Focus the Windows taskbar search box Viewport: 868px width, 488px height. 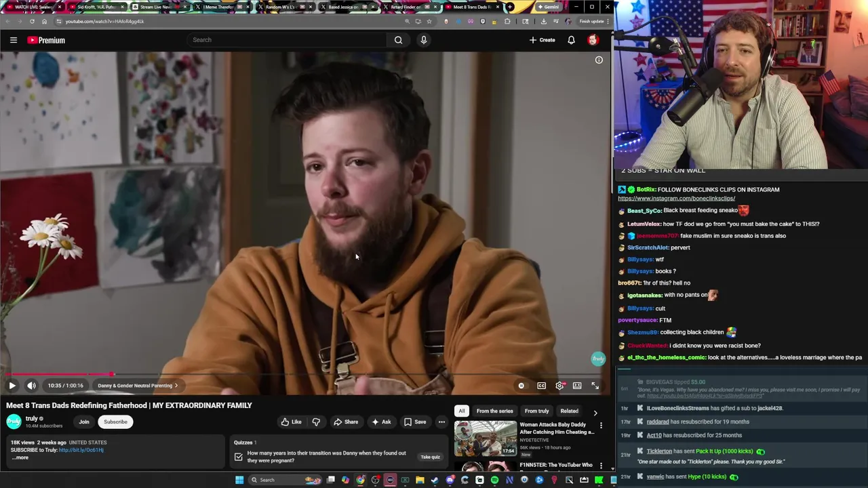point(285,480)
